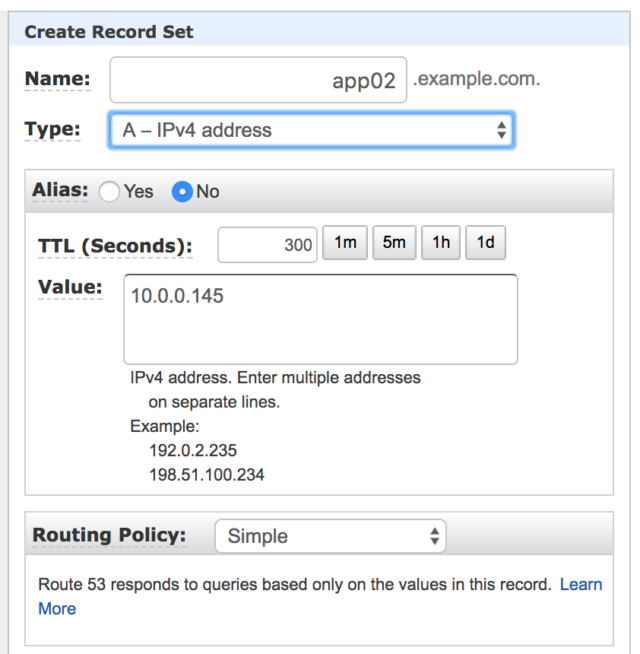Set TTL using the 1d button

pyautogui.click(x=486, y=242)
